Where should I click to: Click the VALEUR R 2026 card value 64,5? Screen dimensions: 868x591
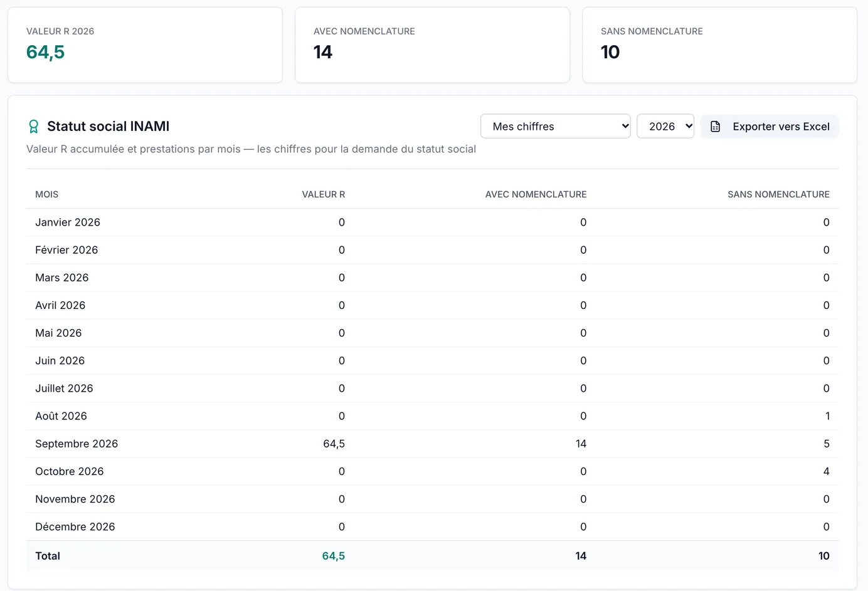[x=45, y=52]
